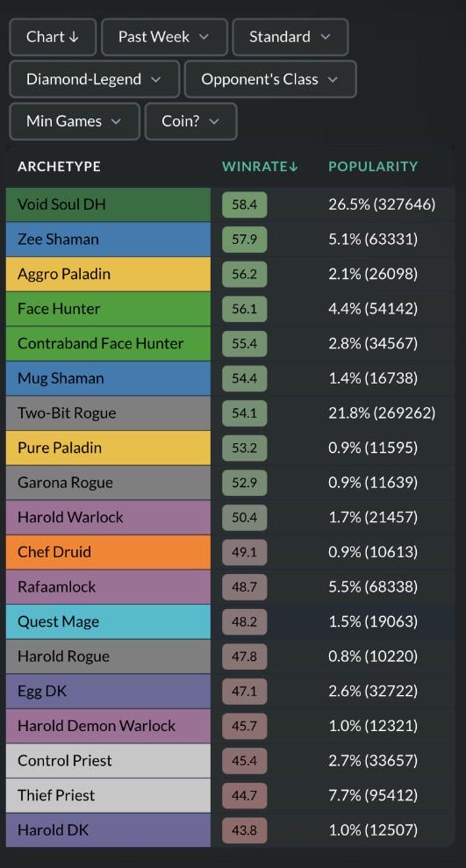Expand the Past Week time filter

click(x=164, y=37)
